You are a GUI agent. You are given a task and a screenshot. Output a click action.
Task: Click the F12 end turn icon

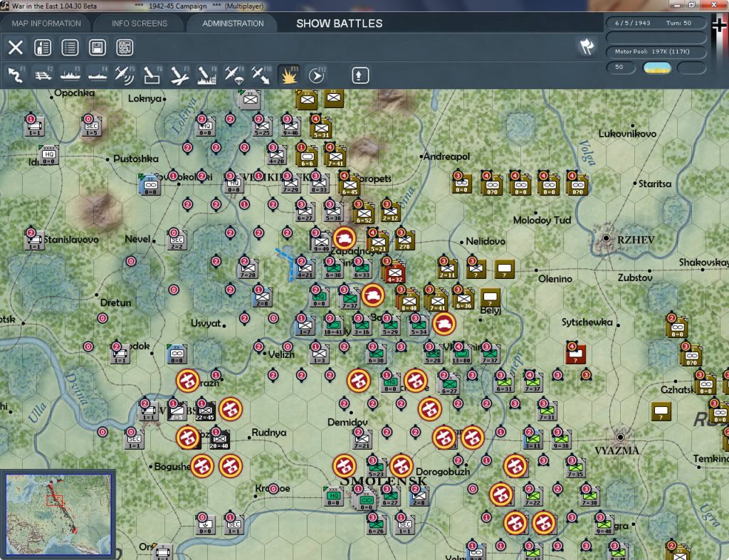pyautogui.click(x=316, y=75)
